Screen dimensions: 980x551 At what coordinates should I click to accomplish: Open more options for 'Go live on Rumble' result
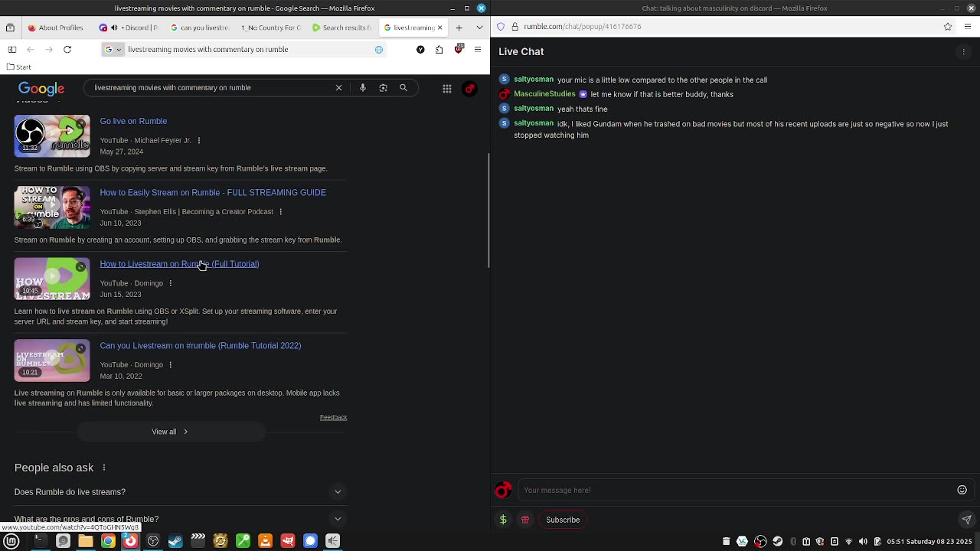(x=199, y=141)
